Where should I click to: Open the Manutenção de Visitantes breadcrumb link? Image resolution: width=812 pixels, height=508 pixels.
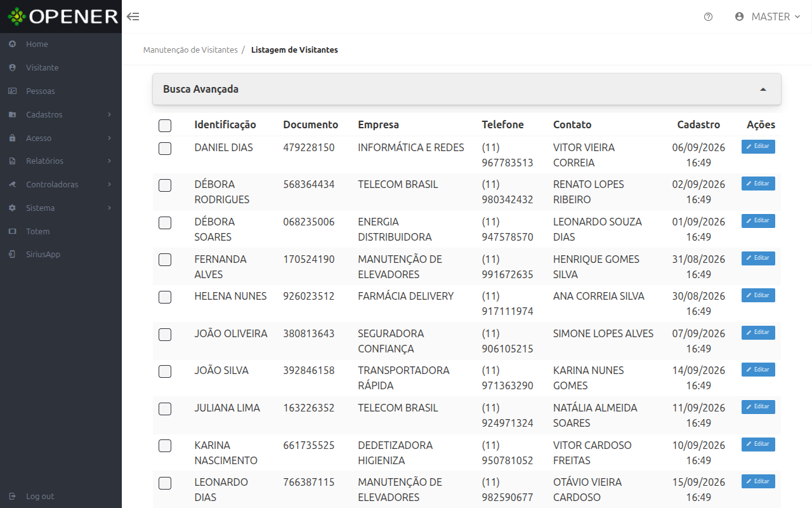[190, 50]
